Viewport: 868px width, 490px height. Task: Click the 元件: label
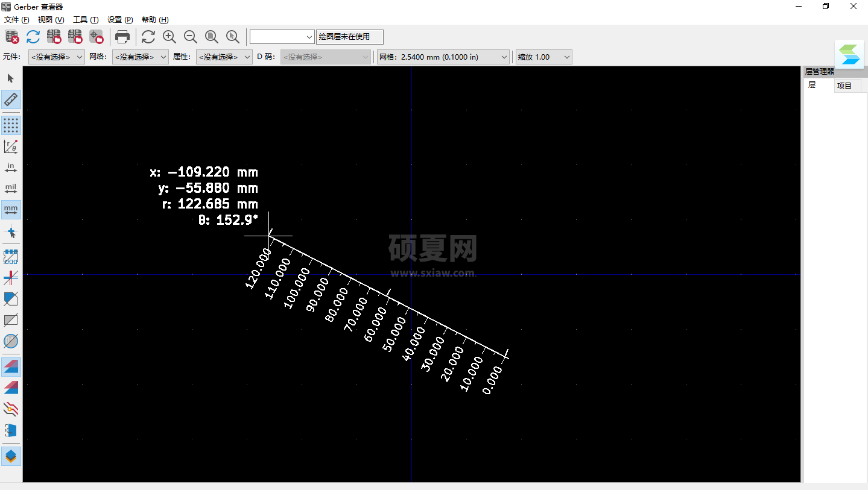(11, 57)
